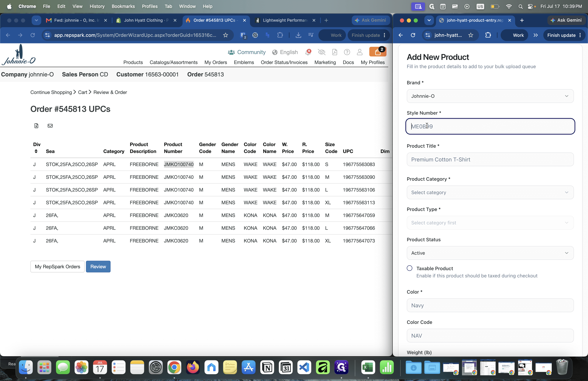Open Chrome's Bookmarks menu in menu bar
588x381 pixels.
tap(123, 6)
